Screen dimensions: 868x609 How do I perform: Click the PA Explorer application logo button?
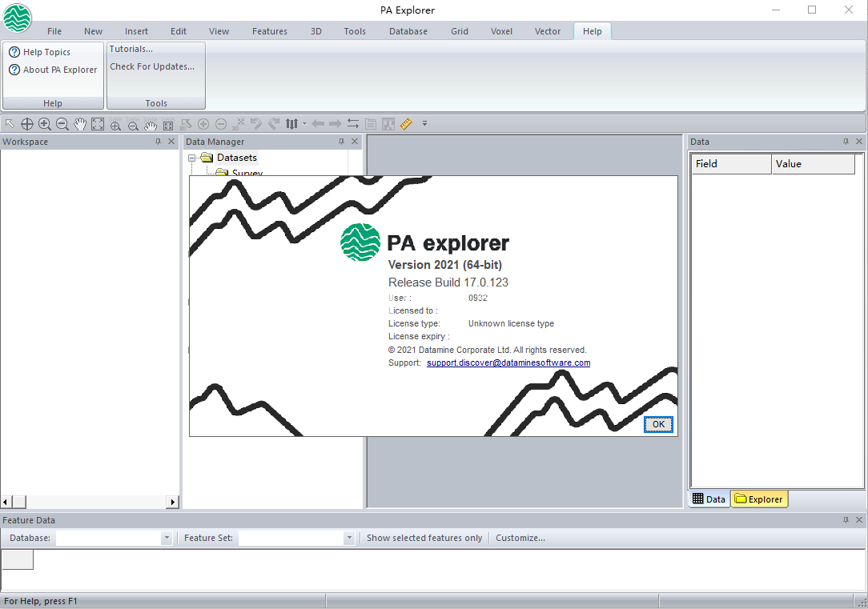[x=17, y=18]
